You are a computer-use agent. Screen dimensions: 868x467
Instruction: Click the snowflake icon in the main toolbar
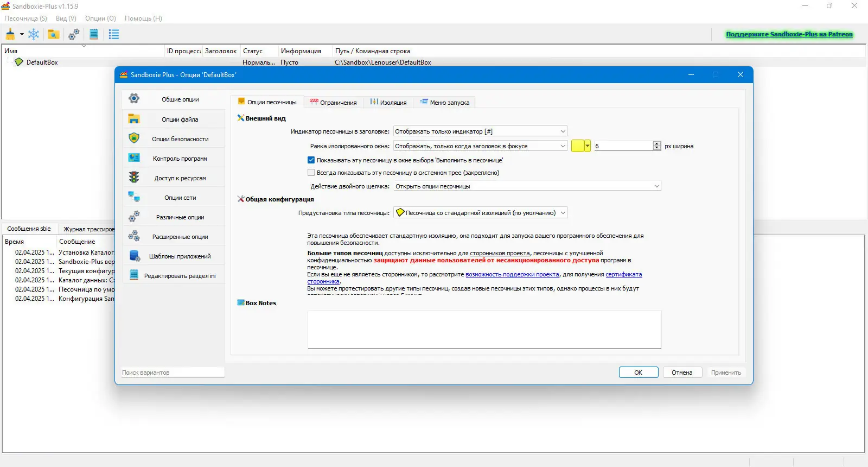[x=34, y=34]
